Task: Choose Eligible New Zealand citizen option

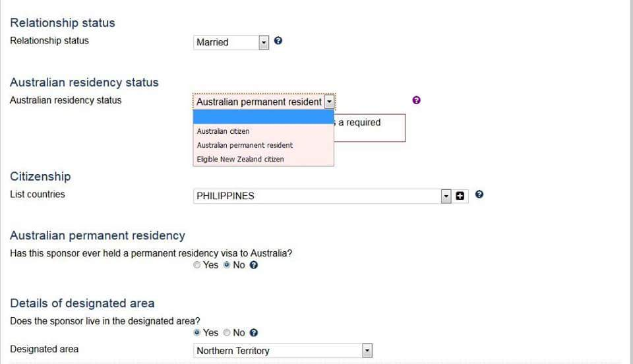Action: coord(240,159)
